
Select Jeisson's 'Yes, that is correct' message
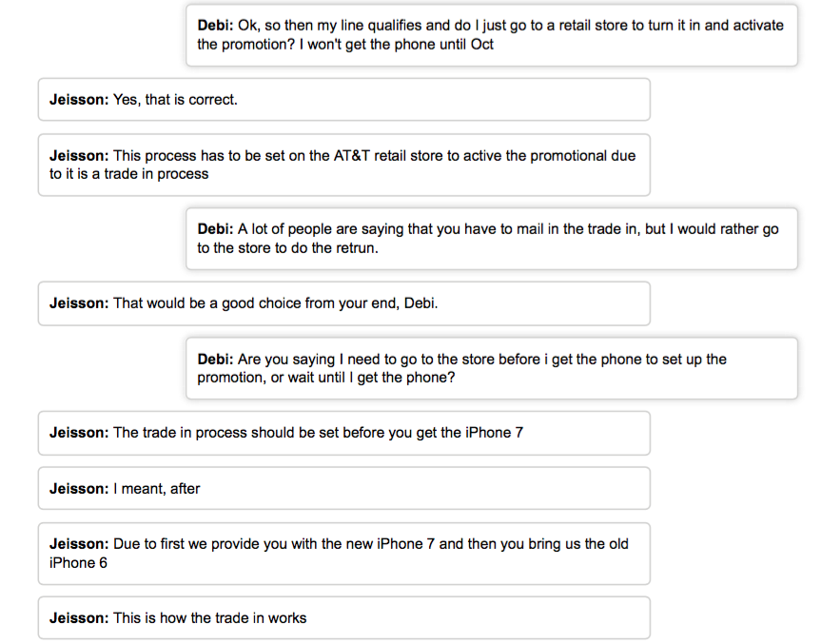344,100
